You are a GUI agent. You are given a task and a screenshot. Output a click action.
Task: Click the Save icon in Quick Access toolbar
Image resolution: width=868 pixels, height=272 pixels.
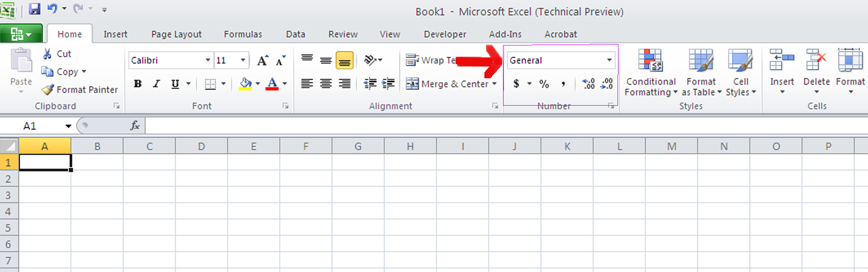tap(34, 9)
